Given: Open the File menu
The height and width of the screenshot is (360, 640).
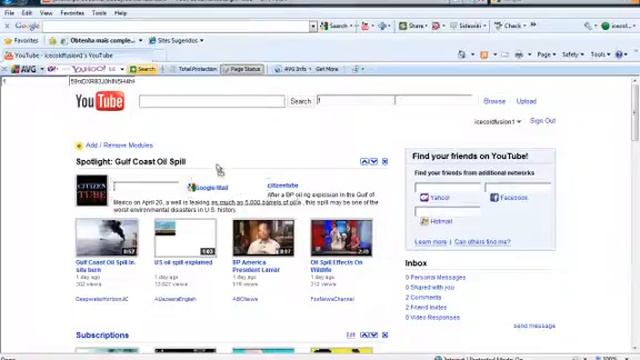Looking at the screenshot, I should point(9,13).
